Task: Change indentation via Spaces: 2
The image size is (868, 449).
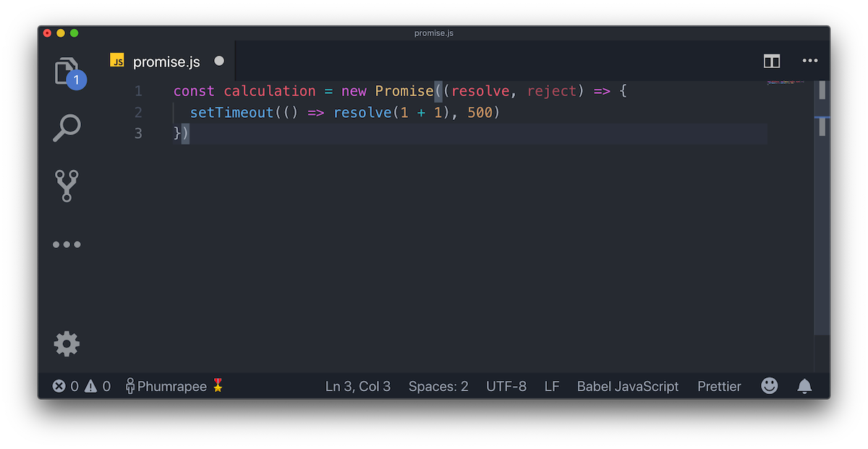Action: tap(438, 386)
